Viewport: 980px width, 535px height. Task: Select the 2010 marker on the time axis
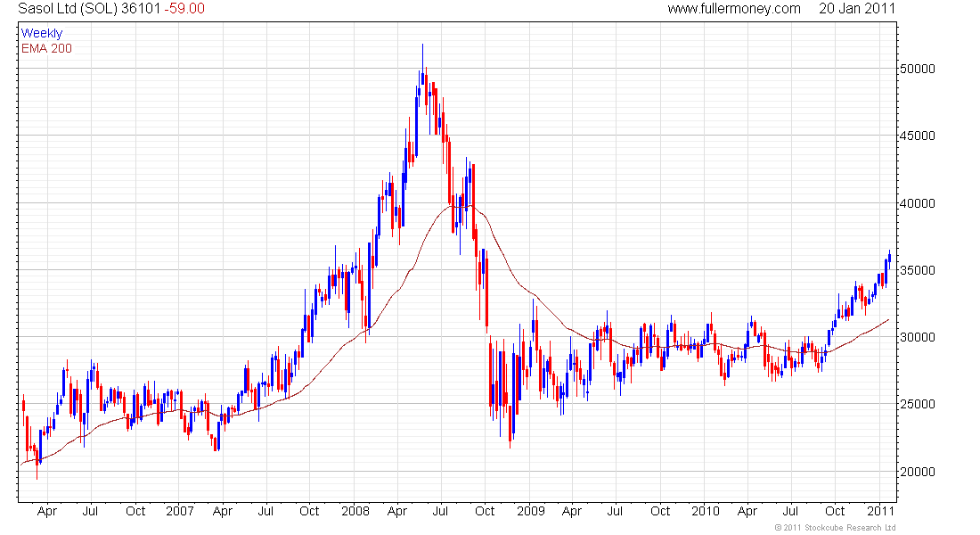[705, 512]
